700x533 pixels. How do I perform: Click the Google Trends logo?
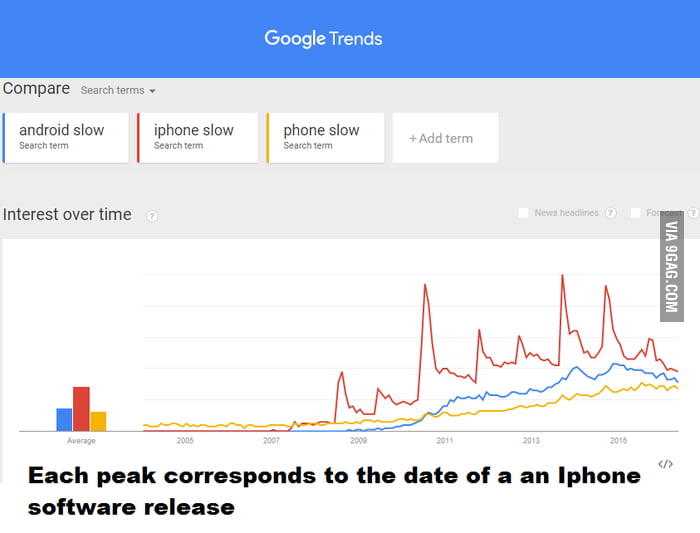point(323,39)
